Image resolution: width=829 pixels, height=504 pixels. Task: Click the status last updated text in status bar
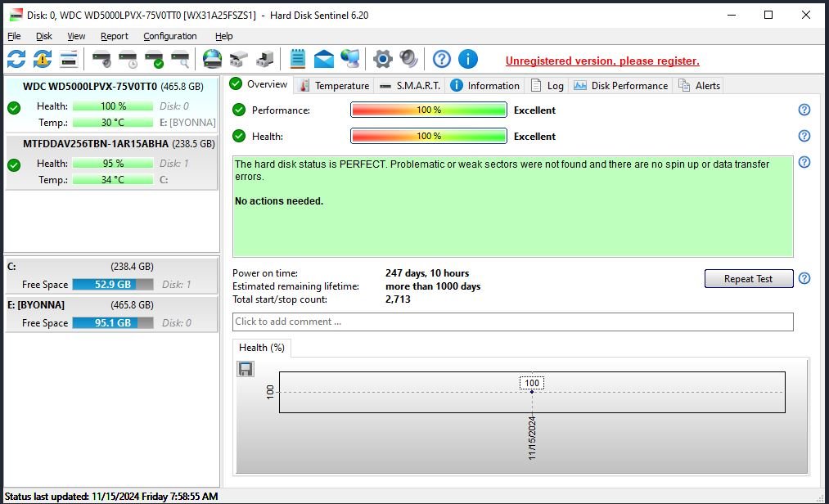(x=111, y=496)
